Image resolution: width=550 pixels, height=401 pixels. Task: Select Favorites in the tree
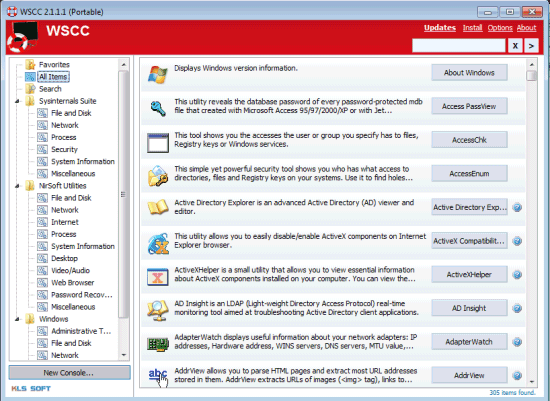[54, 65]
